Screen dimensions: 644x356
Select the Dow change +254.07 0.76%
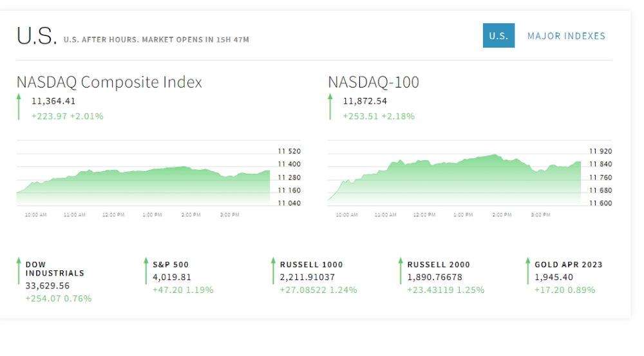[x=59, y=299]
